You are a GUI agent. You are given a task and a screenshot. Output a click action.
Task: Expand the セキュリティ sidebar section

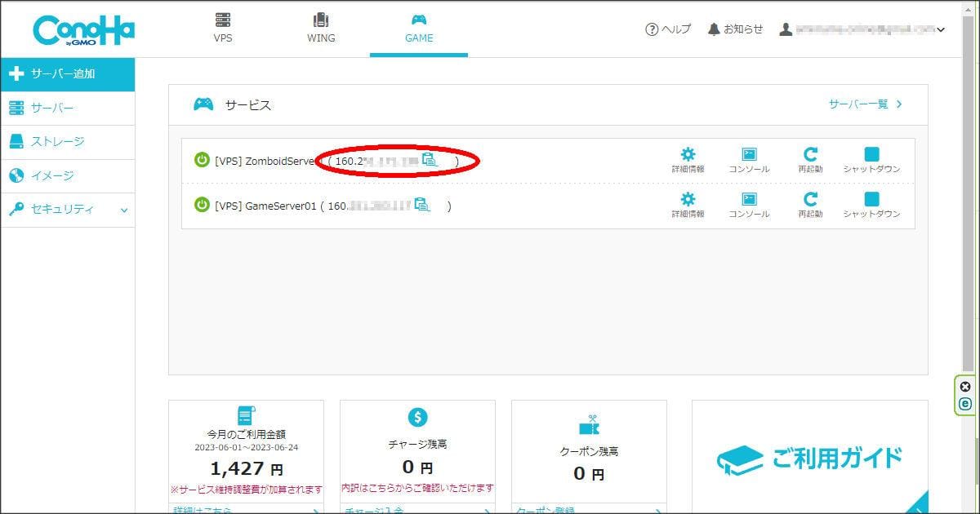[x=68, y=210]
